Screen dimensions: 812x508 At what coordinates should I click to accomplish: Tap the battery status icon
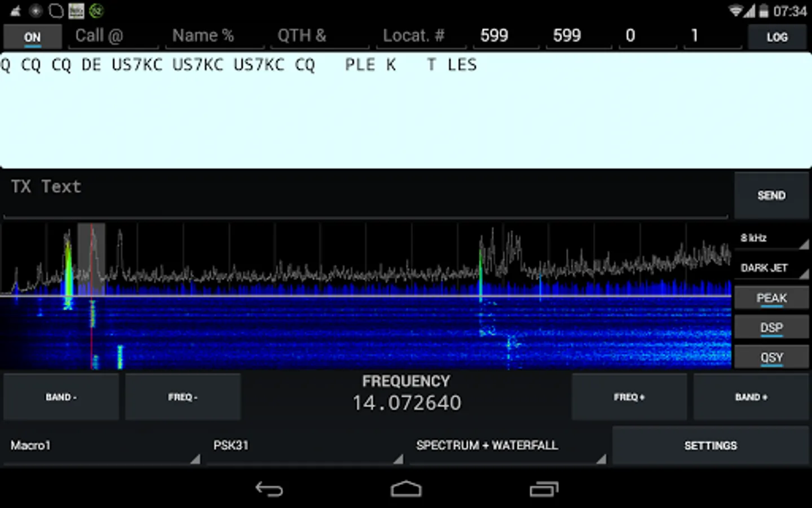(x=764, y=11)
